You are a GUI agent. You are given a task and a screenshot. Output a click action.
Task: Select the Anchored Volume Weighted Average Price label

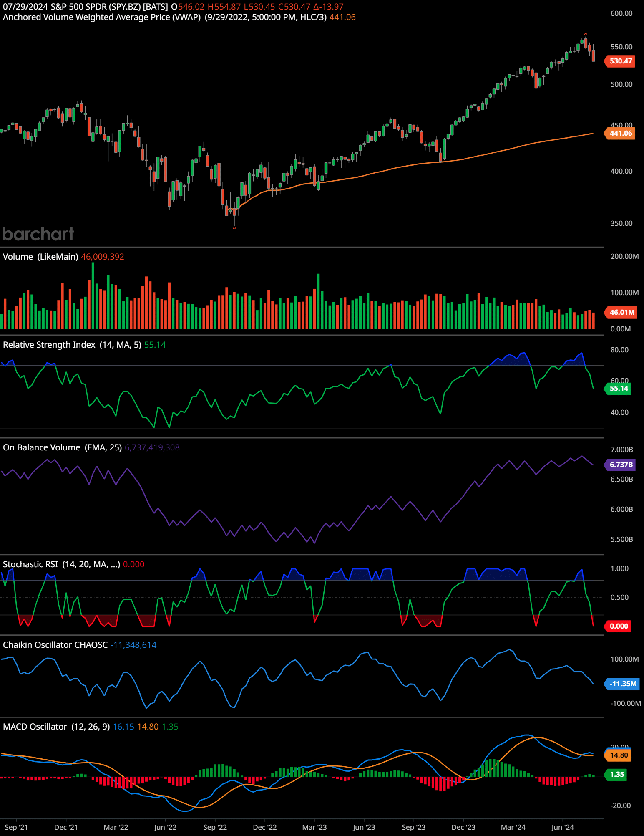coord(102,17)
